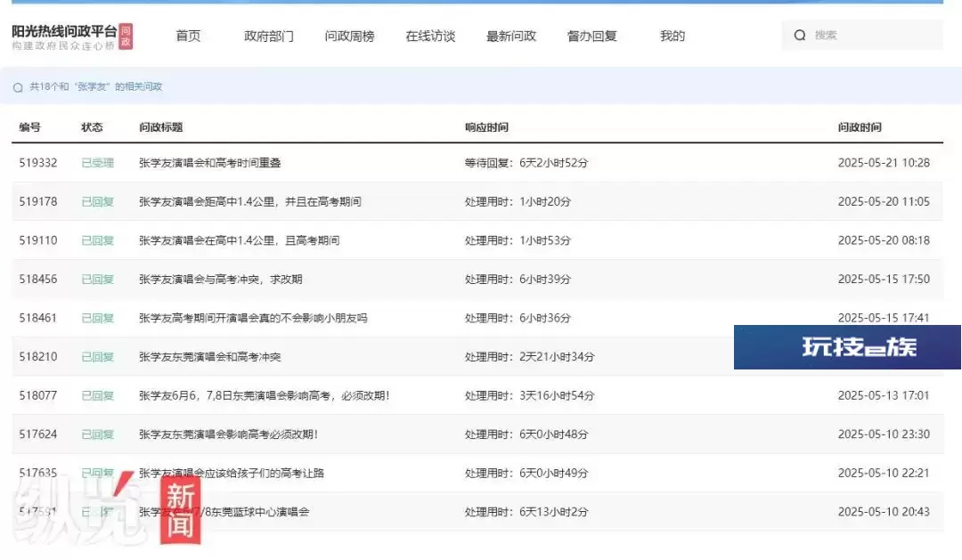Click the 已回复 status in row 518456

(x=98, y=279)
